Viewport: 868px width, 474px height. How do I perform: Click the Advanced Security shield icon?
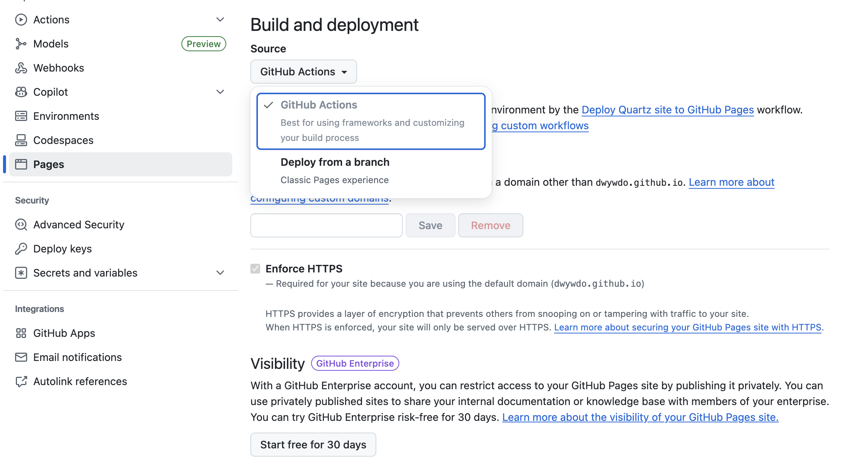(x=21, y=225)
